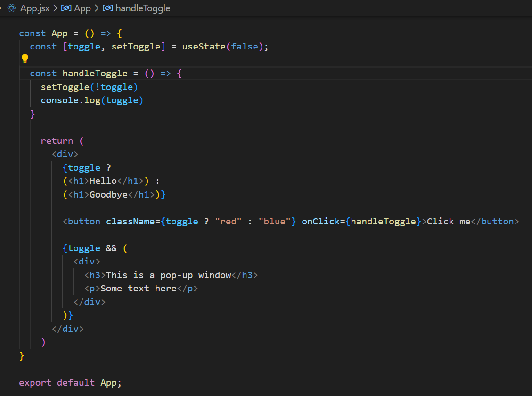
Task: Click the className attribute on button tag
Action: click(130, 221)
